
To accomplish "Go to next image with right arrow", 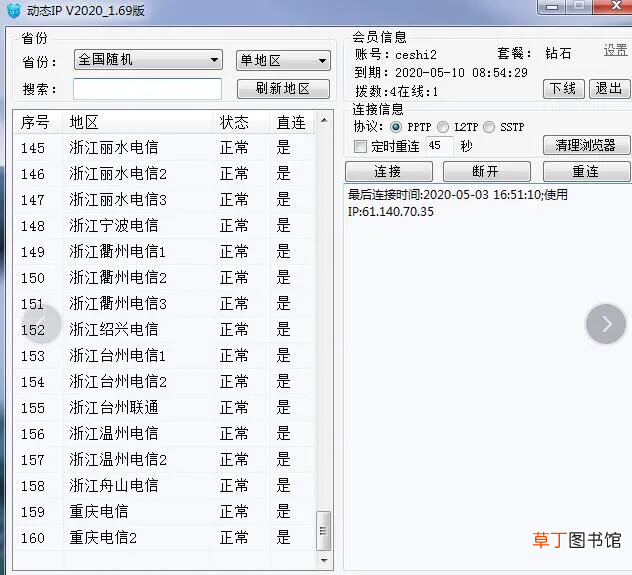I will coord(606,324).
